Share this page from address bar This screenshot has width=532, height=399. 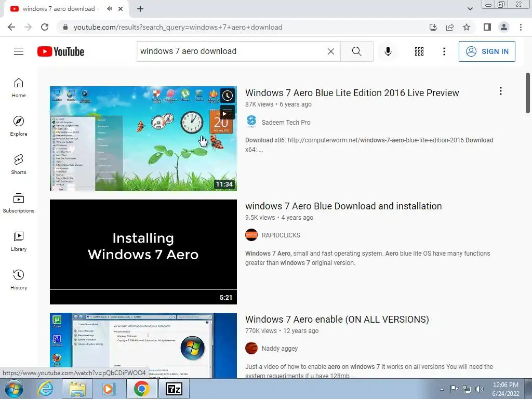(450, 27)
